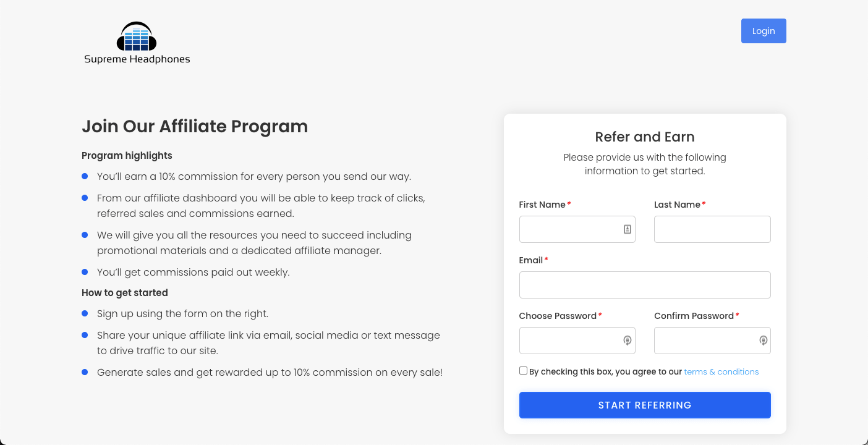
Task: Click the "Program highlights" subheading
Action: pos(127,156)
